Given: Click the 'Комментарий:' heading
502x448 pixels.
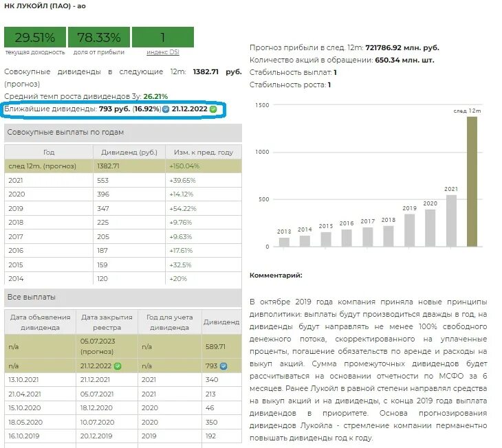Looking at the screenshot, I should click(276, 276).
